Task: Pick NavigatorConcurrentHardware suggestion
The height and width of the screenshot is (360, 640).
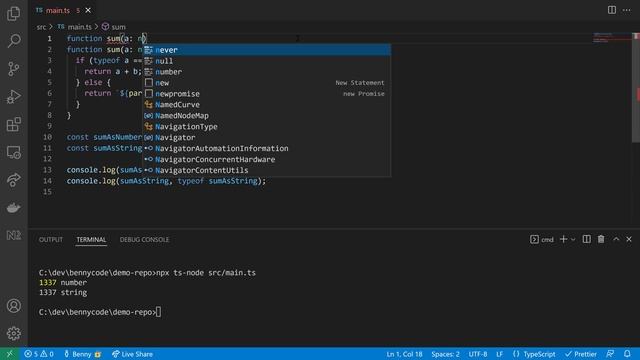Action: point(267,160)
